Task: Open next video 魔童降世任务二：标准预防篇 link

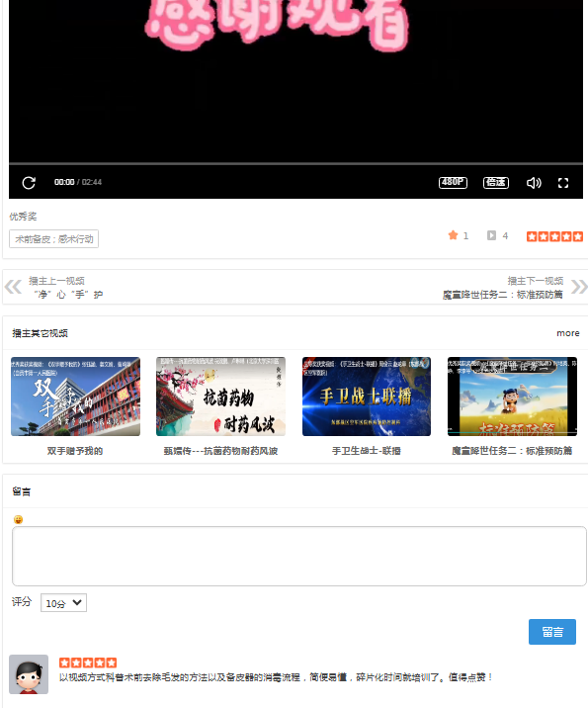Action: click(503, 295)
